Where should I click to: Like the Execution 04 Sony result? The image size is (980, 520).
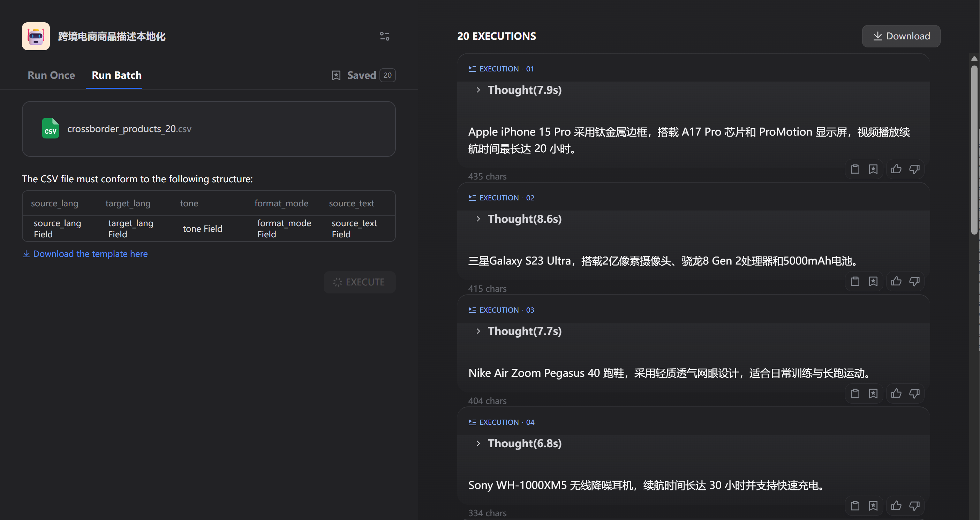click(x=896, y=506)
